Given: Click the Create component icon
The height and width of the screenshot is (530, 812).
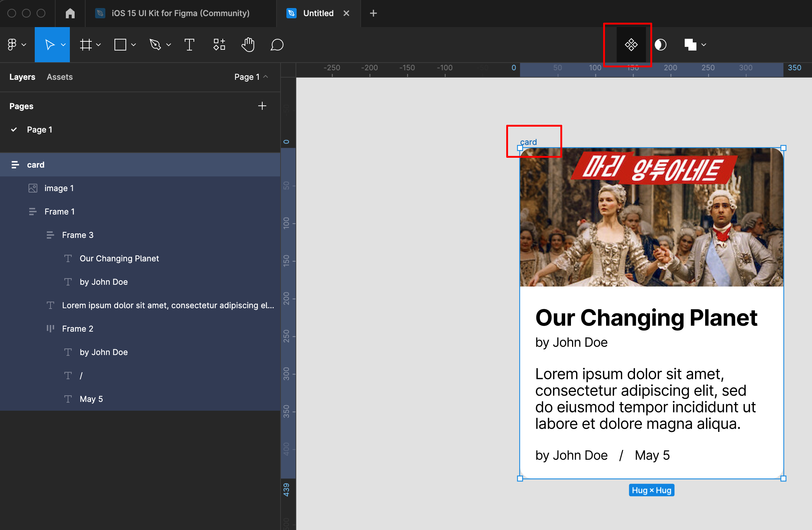Looking at the screenshot, I should tap(631, 45).
